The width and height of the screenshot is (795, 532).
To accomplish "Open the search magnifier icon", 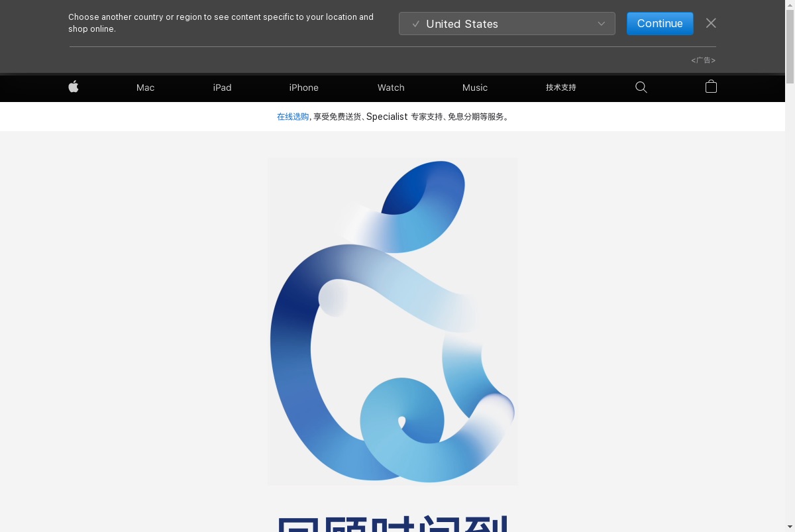I will pos(641,87).
